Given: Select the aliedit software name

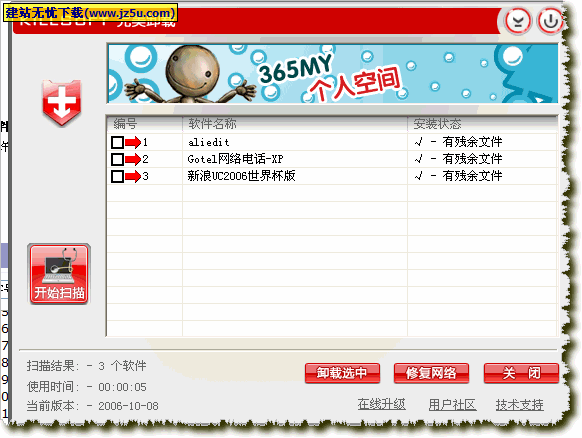Looking at the screenshot, I should click(x=209, y=142).
